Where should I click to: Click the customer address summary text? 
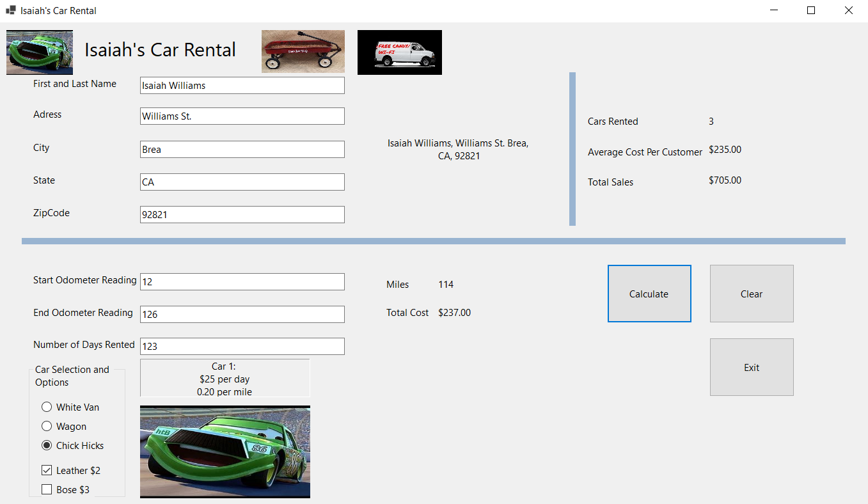[458, 150]
